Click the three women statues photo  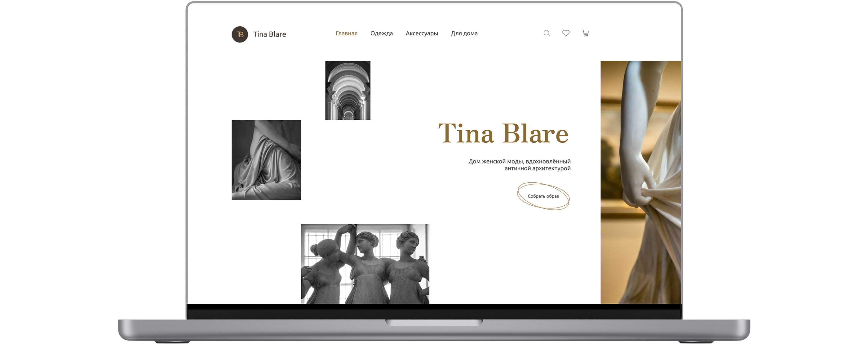[x=365, y=264]
